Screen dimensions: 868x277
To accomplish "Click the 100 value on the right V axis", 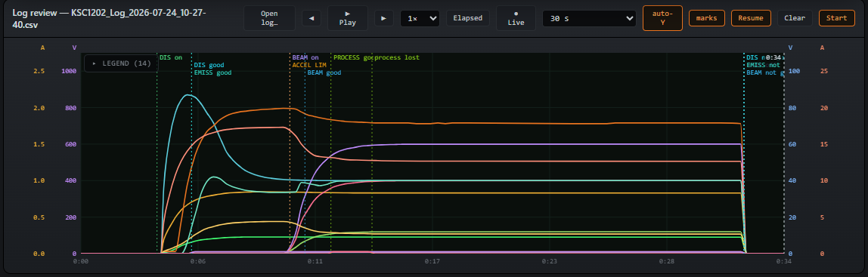I will point(794,71).
